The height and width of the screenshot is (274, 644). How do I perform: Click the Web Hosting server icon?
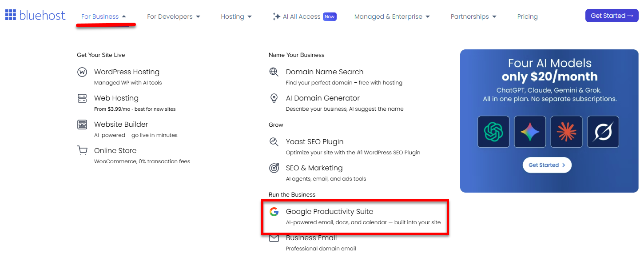pos(82,98)
